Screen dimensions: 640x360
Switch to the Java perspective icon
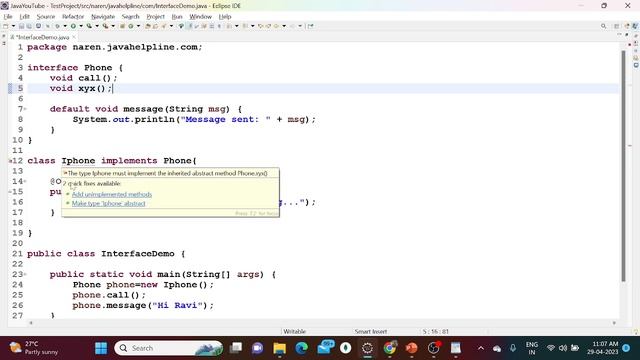[635, 26]
